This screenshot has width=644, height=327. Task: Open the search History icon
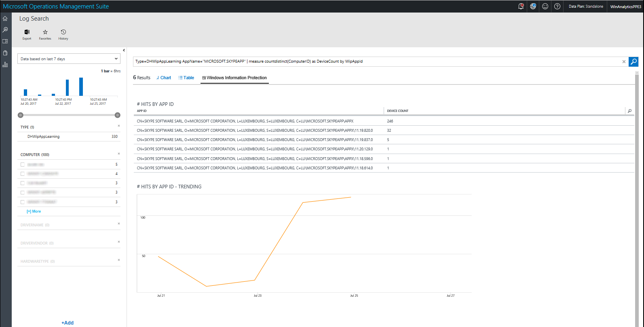click(63, 32)
